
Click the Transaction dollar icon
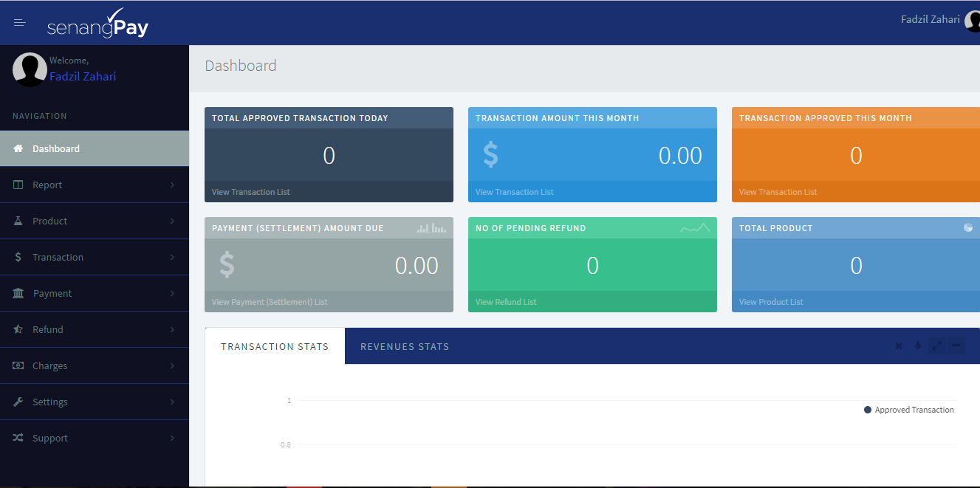(x=18, y=257)
